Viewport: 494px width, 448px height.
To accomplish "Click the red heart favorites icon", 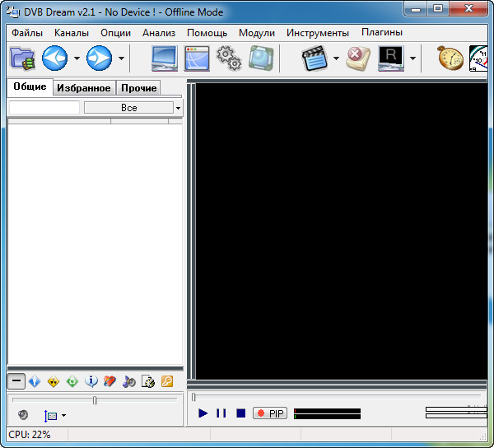I will pos(110,381).
